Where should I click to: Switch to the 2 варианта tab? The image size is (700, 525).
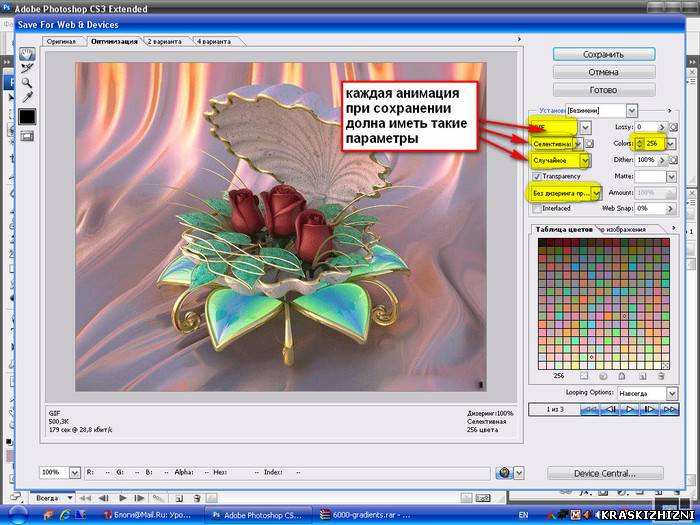click(165, 41)
